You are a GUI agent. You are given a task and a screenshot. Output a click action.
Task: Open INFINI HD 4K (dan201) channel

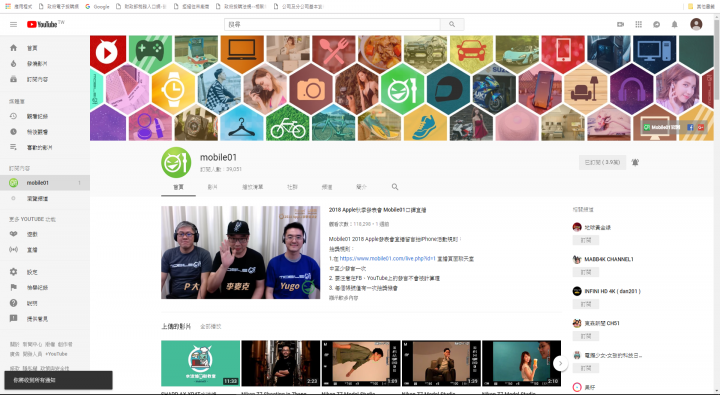coord(612,291)
